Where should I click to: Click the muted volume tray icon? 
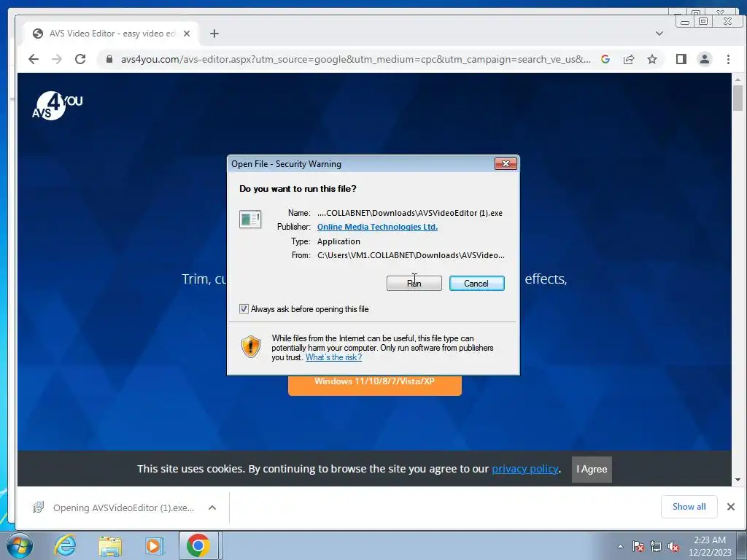pyautogui.click(x=673, y=546)
